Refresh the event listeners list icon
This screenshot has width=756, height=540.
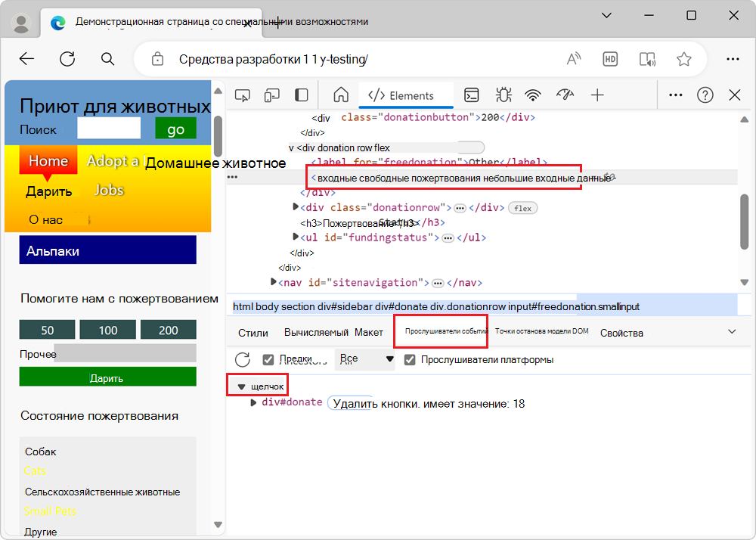point(241,360)
